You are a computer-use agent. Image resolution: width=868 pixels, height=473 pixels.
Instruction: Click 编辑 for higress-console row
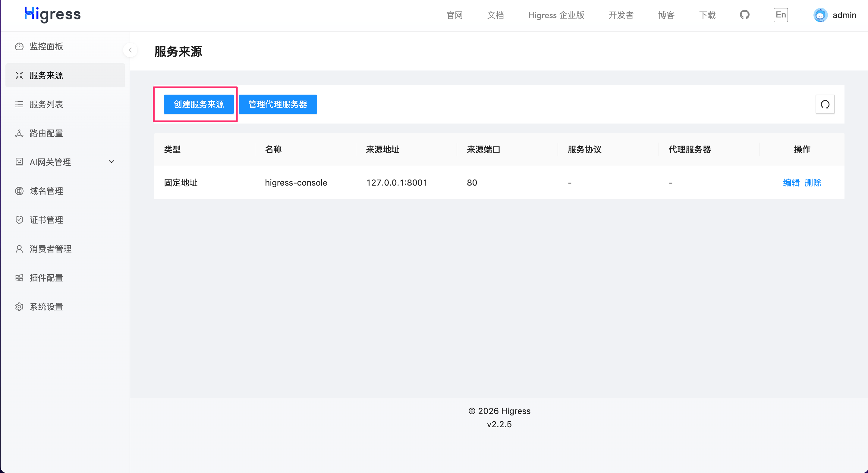coord(791,183)
